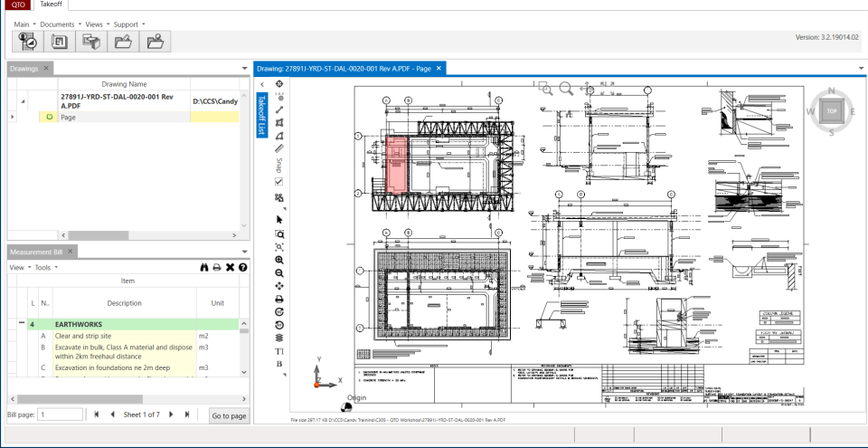Select the line measurement tool
The width and height of the screenshot is (868, 448).
279,110
